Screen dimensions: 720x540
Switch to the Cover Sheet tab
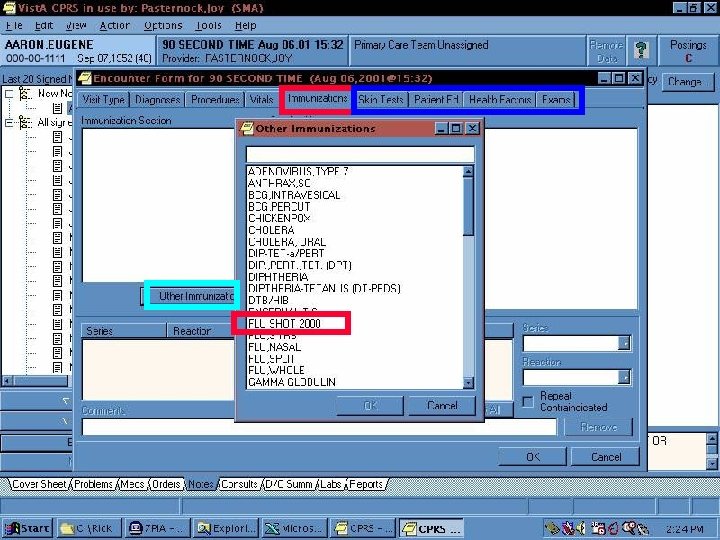39,484
